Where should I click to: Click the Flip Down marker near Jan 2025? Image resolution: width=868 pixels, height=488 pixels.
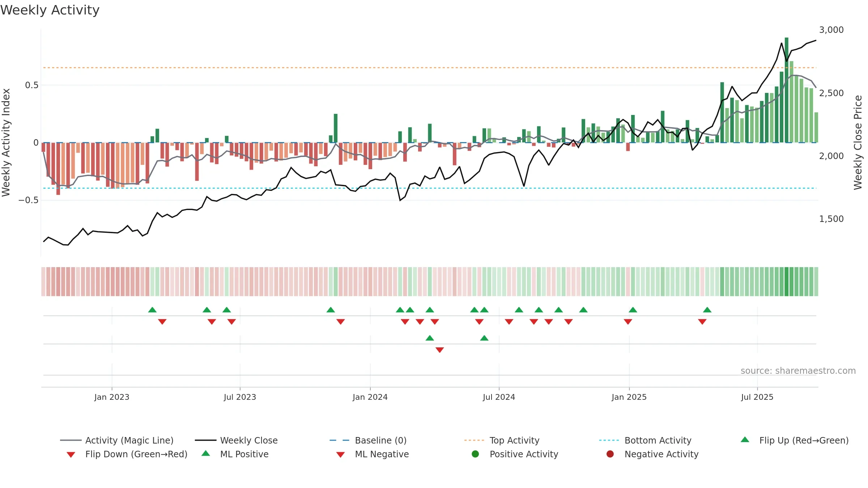(628, 322)
